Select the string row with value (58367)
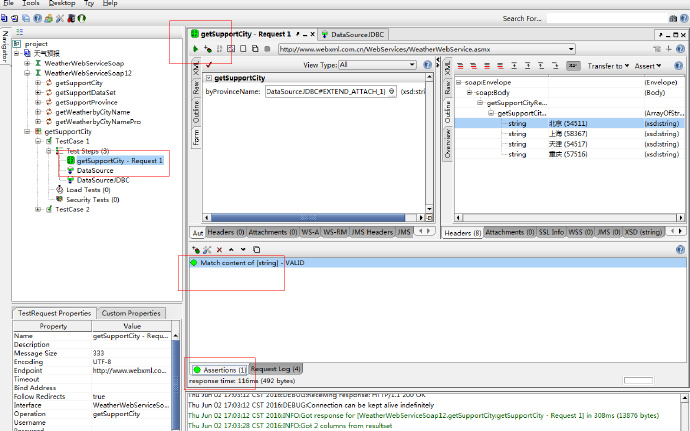 point(570,134)
